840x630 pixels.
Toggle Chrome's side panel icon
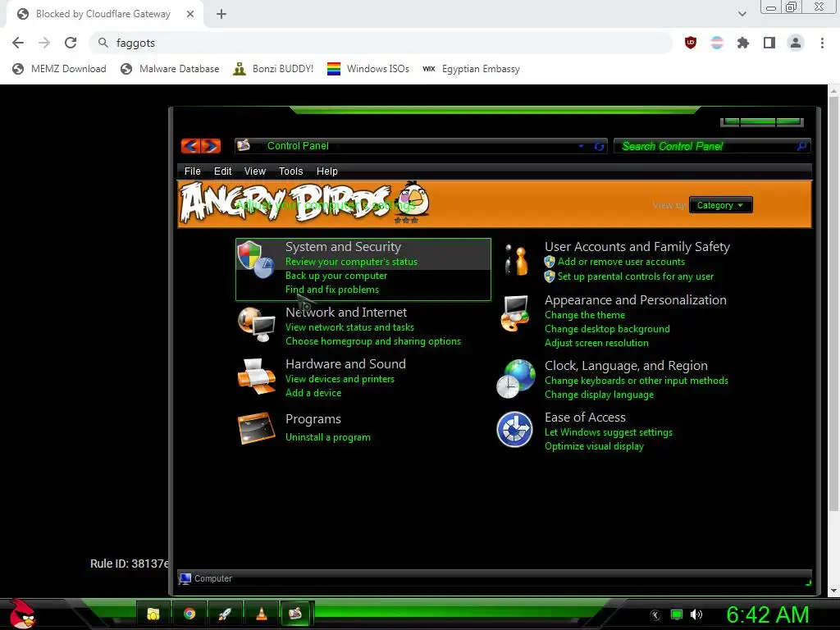[x=769, y=43]
